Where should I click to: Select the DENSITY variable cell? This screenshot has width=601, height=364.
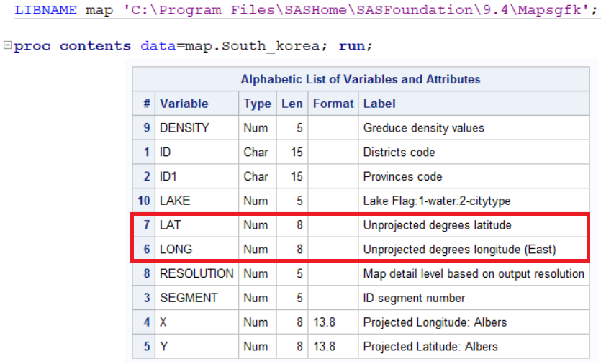184,128
